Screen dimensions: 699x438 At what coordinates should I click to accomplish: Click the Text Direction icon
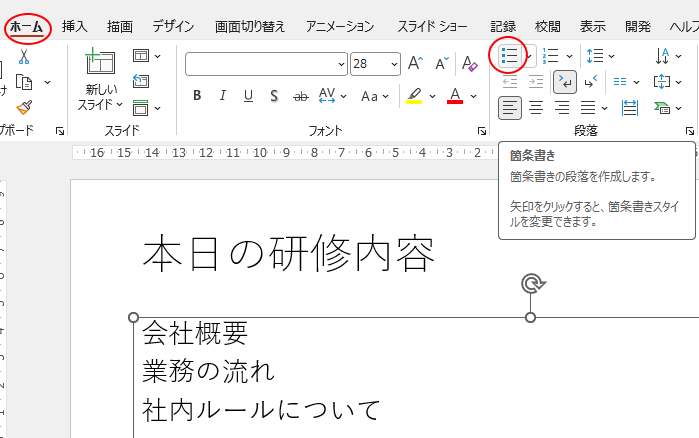pos(662,56)
